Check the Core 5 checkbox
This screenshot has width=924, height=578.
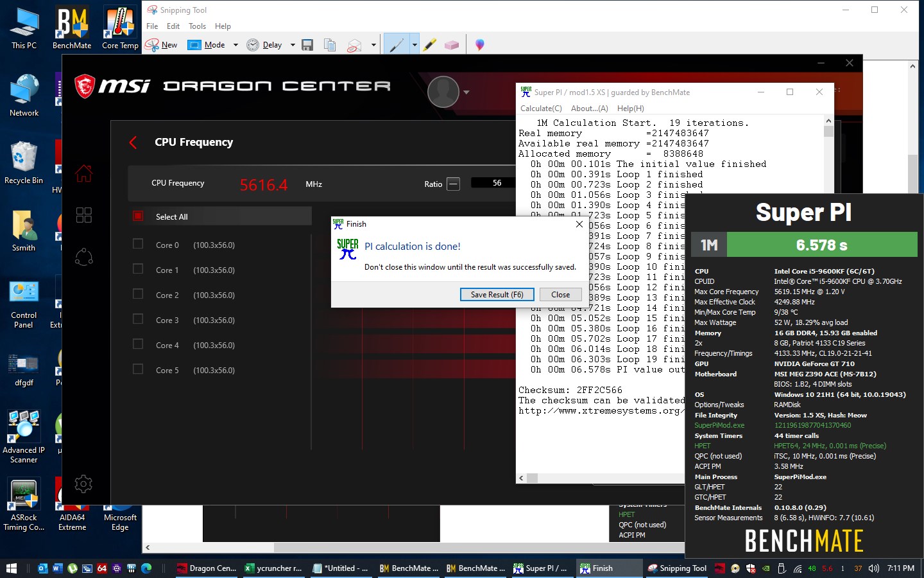pyautogui.click(x=138, y=369)
